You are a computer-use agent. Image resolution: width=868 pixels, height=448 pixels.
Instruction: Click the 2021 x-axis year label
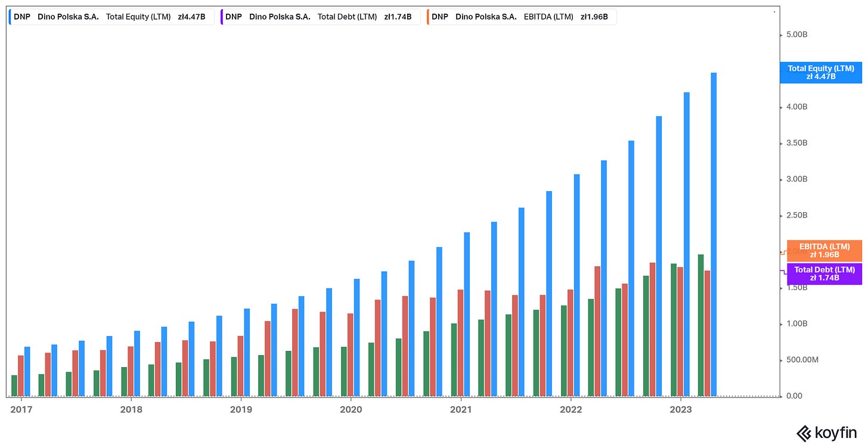pyautogui.click(x=461, y=410)
